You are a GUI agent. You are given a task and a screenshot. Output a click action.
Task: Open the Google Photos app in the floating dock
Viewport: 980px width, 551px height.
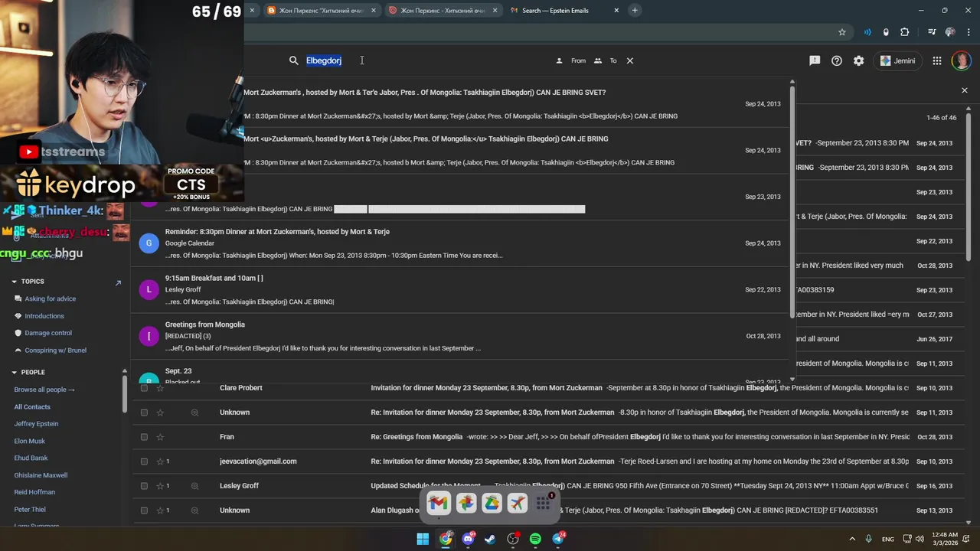pyautogui.click(x=465, y=503)
